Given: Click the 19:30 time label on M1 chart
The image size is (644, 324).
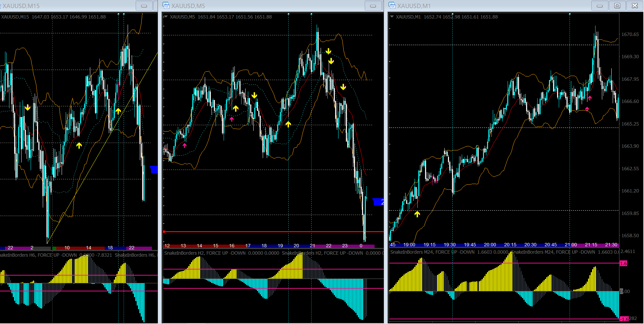Looking at the screenshot, I should (x=450, y=245).
